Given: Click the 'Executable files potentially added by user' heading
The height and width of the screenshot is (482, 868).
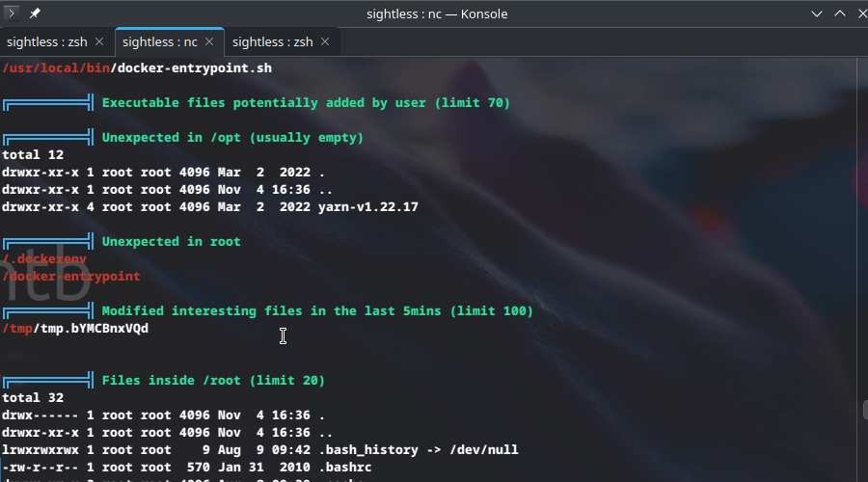Looking at the screenshot, I should 306,103.
